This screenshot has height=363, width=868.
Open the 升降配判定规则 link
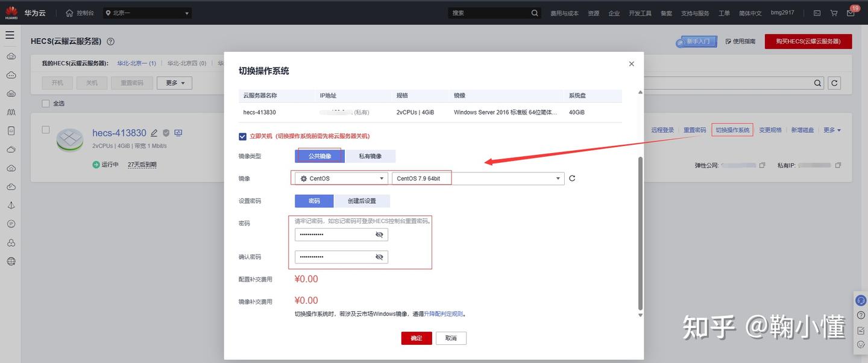[x=444, y=314]
